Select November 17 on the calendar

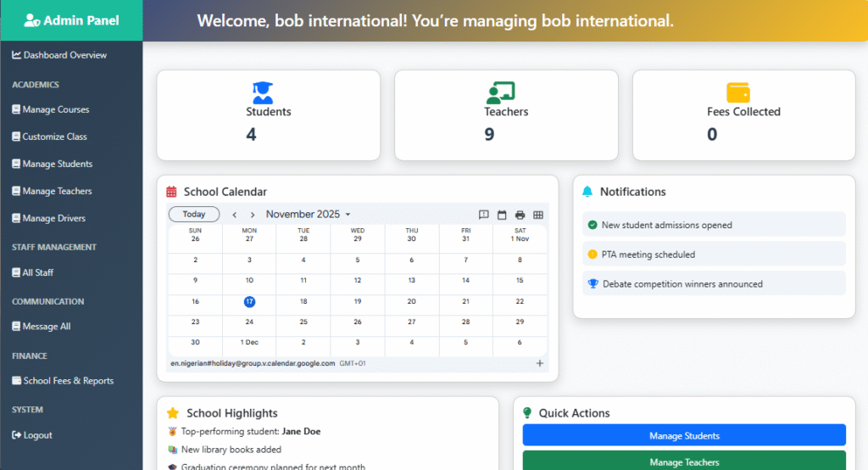click(x=249, y=301)
